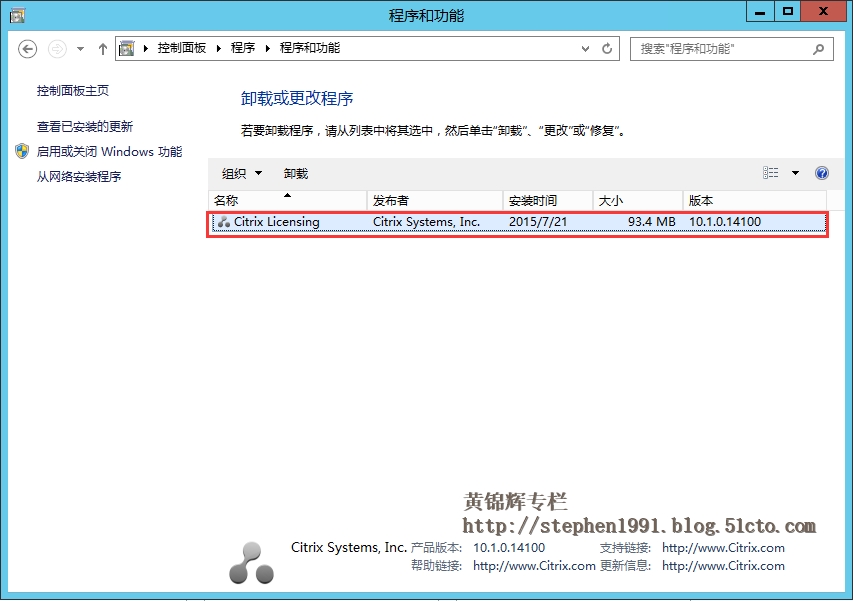Go up one level with up arrow
Viewport: 853px width, 601px height.
point(102,49)
